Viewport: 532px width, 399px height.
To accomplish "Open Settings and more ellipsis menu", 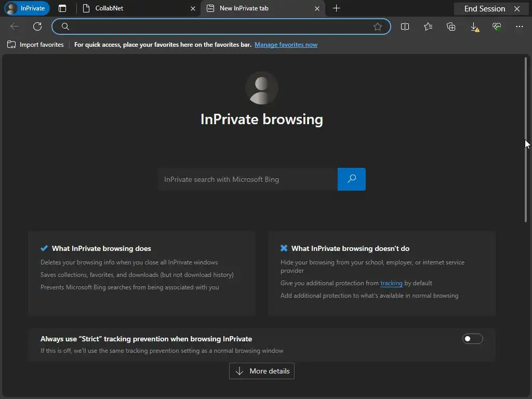I will coord(520,26).
